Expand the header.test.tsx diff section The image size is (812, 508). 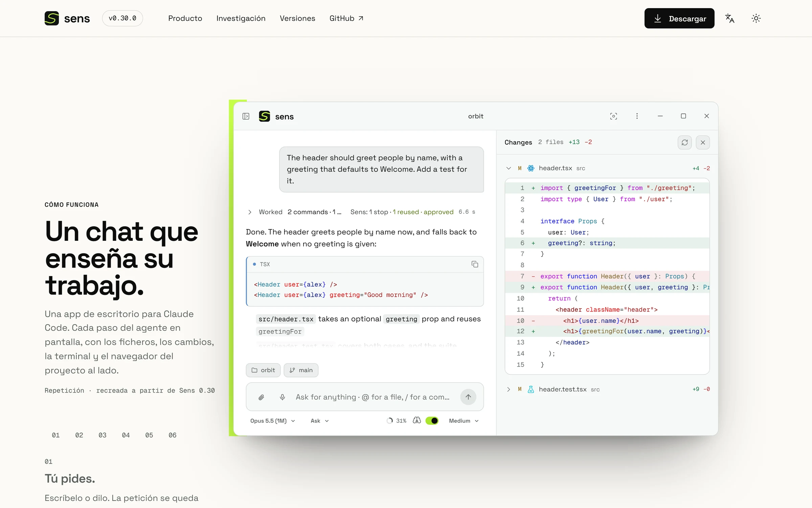coord(509,389)
